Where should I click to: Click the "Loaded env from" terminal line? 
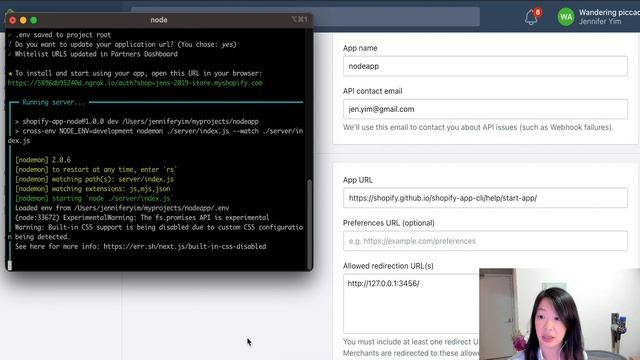pyautogui.click(x=122, y=208)
